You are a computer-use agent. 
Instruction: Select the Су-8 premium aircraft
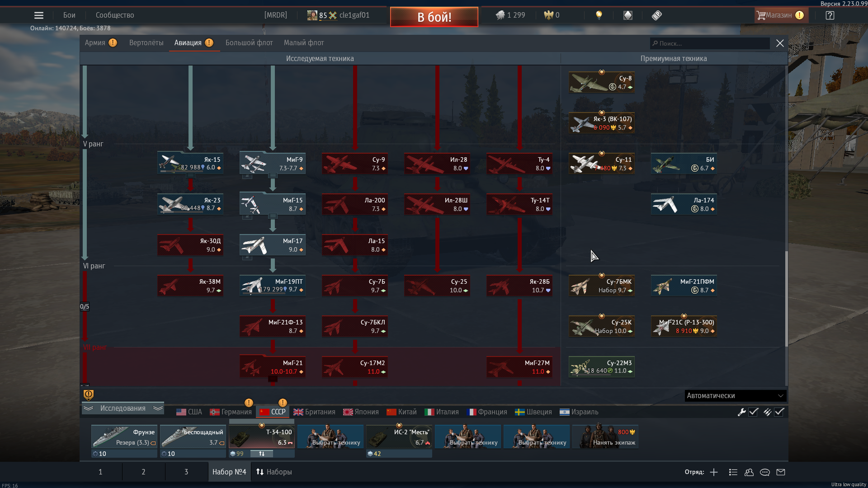click(602, 82)
